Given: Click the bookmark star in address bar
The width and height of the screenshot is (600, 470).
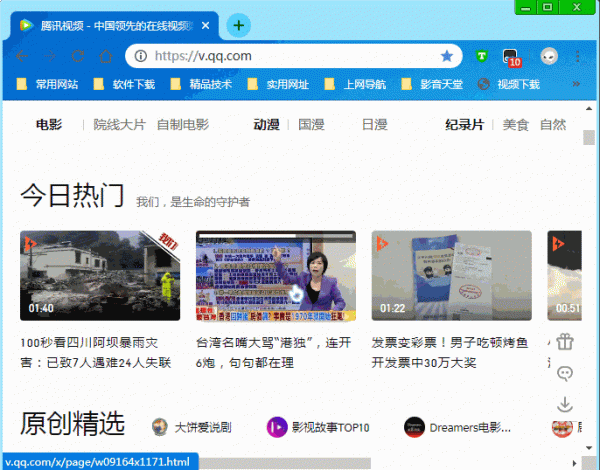Looking at the screenshot, I should [447, 56].
